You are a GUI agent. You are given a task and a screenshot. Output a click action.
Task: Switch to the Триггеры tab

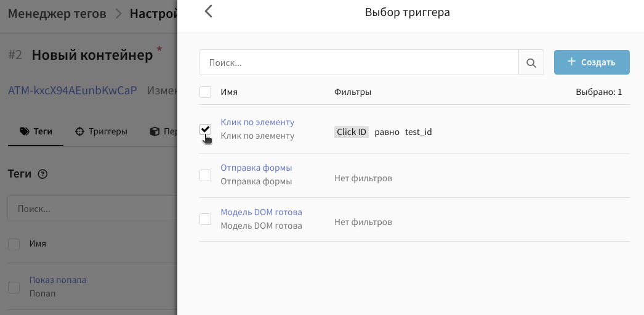tap(101, 131)
